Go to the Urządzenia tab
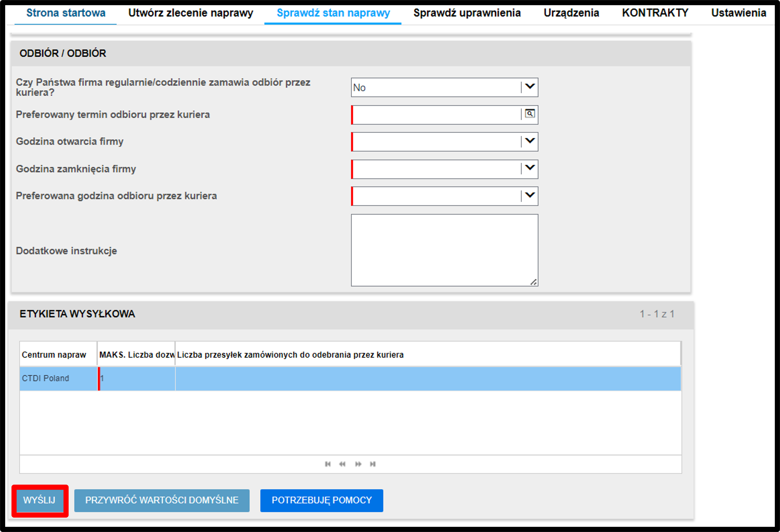 [x=571, y=13]
